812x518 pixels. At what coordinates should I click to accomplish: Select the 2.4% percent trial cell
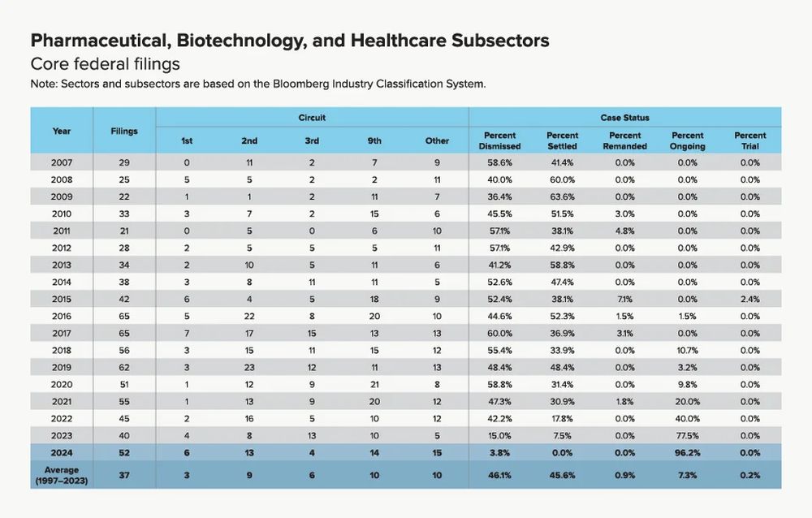tap(749, 299)
